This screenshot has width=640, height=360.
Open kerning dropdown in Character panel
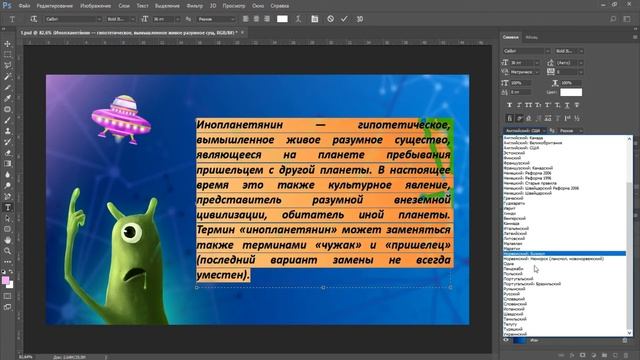pyautogui.click(x=537, y=72)
